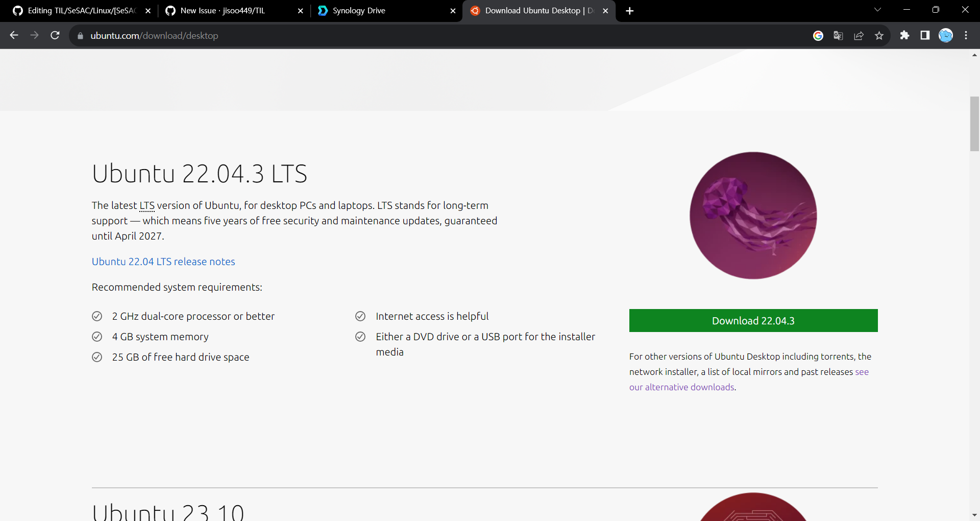Open Ubuntu 22.04 LTS release notes
The width and height of the screenshot is (980, 521).
(163, 262)
